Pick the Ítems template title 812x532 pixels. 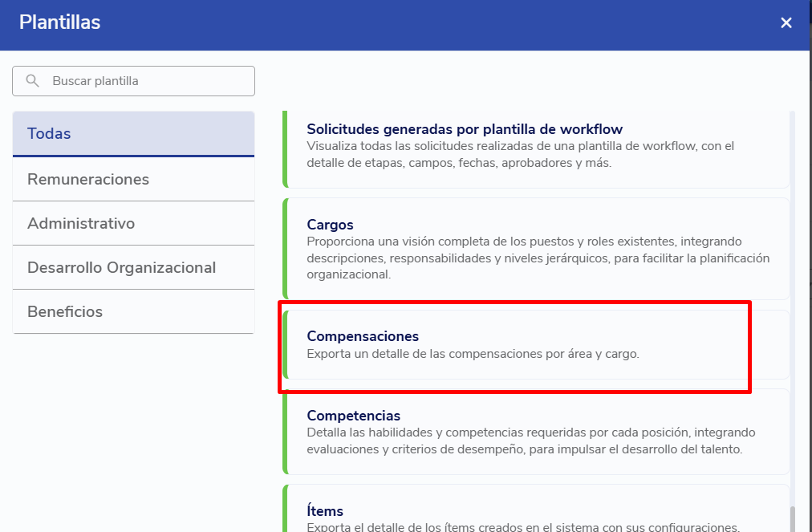pyautogui.click(x=325, y=511)
